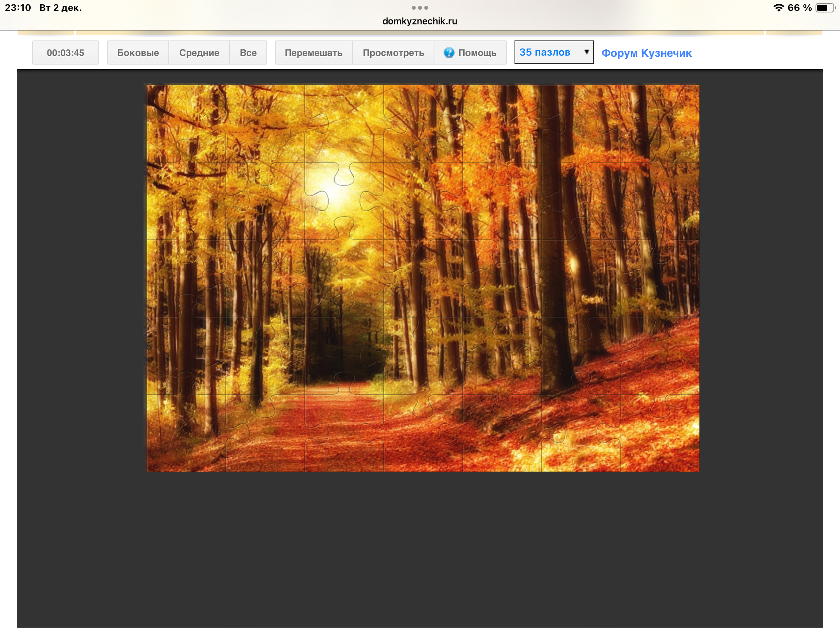Viewport: 840px width, 630px height.
Task: Shuffle pieces with 'Перемешать' button
Action: coord(313,52)
